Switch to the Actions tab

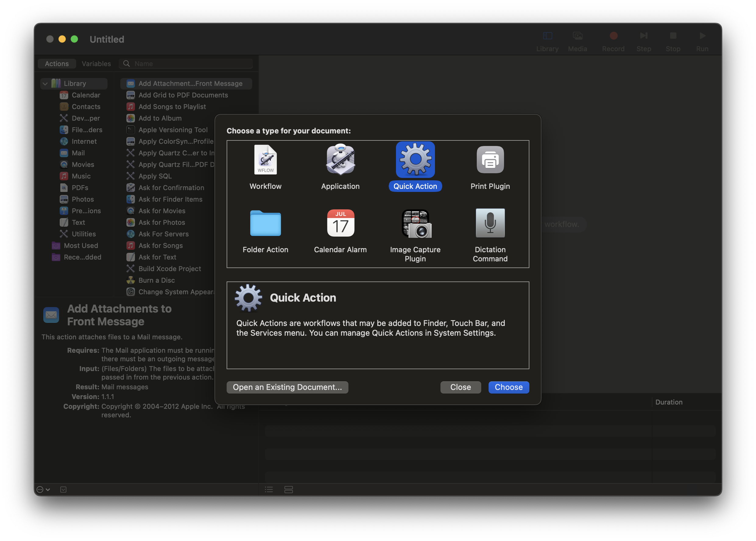click(x=57, y=64)
